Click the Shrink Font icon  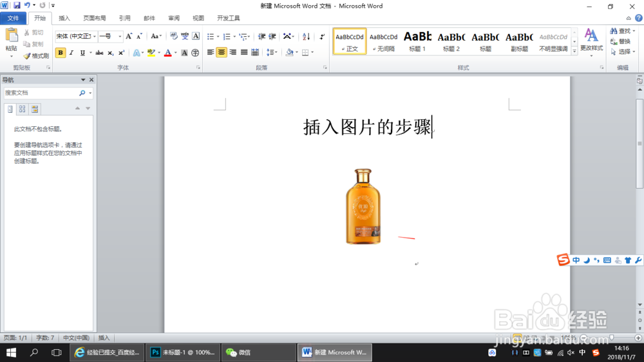click(x=139, y=36)
